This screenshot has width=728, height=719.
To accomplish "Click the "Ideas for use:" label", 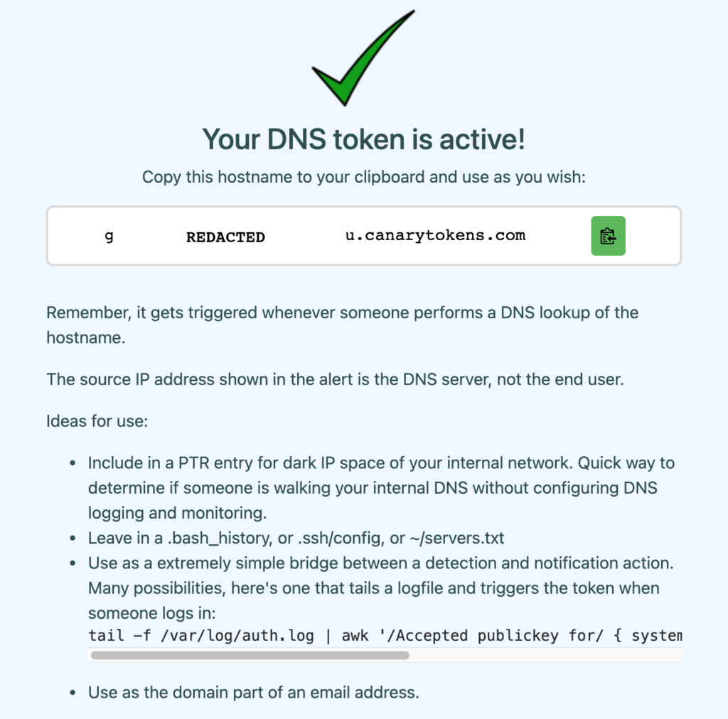I will [97, 421].
